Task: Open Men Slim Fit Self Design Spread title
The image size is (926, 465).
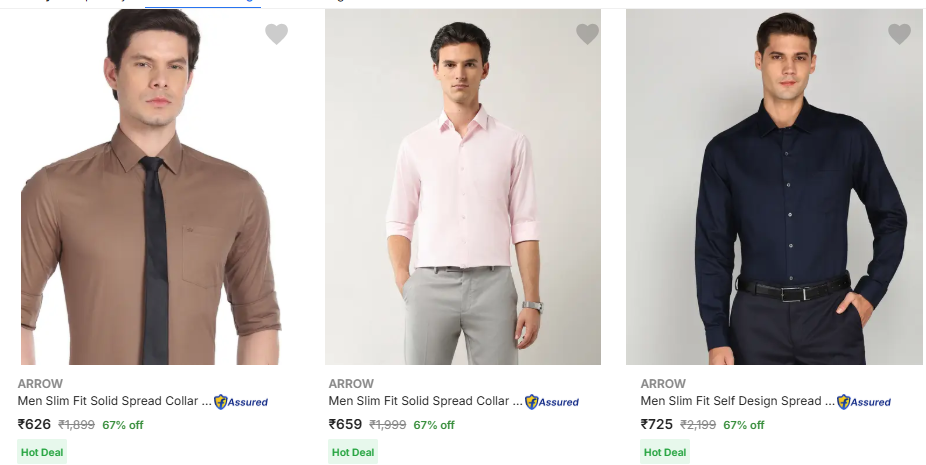Action: coord(737,401)
